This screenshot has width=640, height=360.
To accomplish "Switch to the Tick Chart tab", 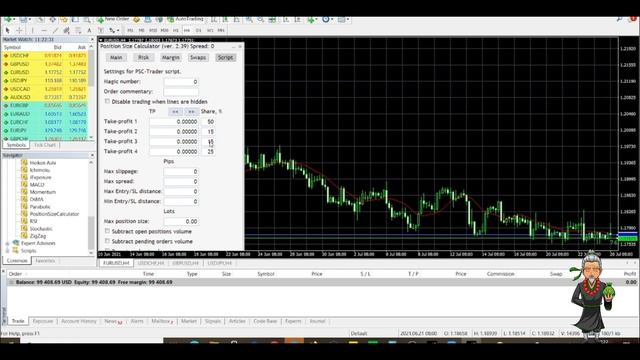I will [x=44, y=145].
